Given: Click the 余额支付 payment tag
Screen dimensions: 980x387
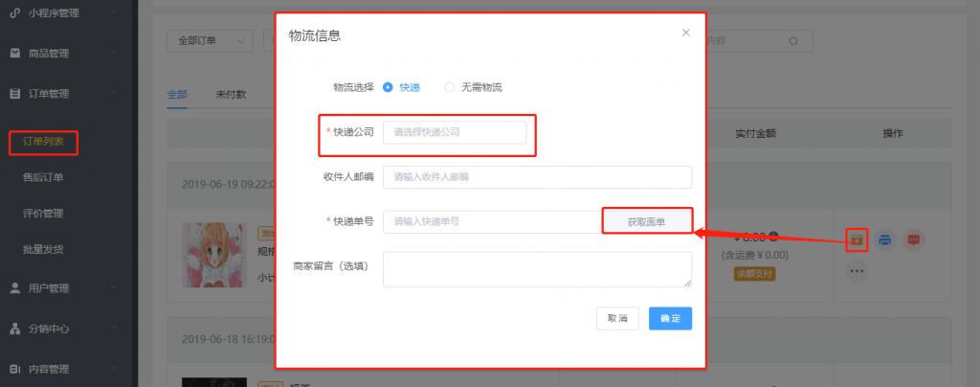Looking at the screenshot, I should click(755, 274).
